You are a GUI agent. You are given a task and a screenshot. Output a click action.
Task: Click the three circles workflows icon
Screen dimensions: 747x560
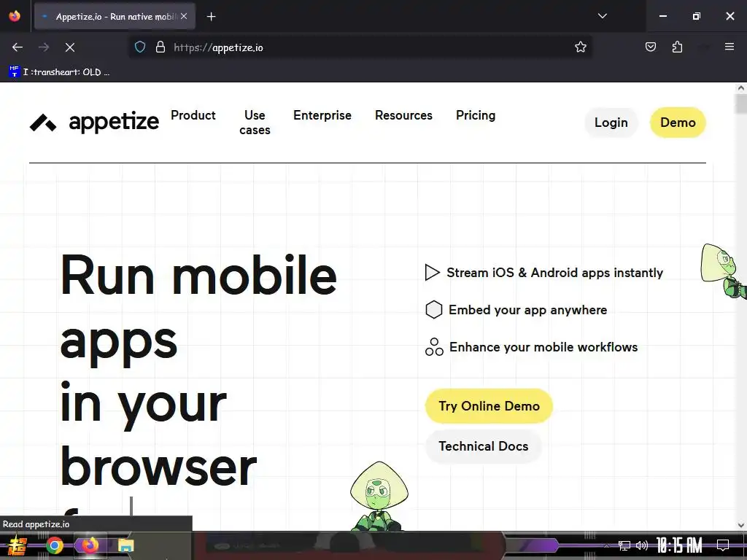point(434,347)
